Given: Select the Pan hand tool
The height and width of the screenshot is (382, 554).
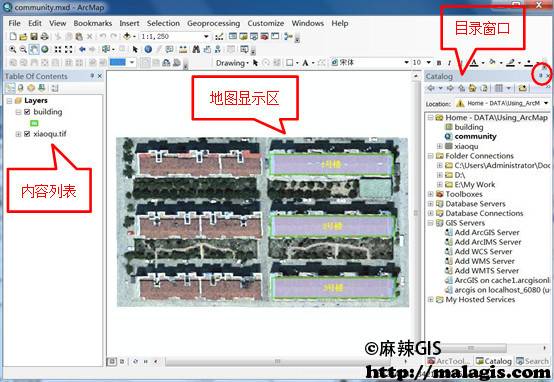Looking at the screenshot, I should coord(34,49).
